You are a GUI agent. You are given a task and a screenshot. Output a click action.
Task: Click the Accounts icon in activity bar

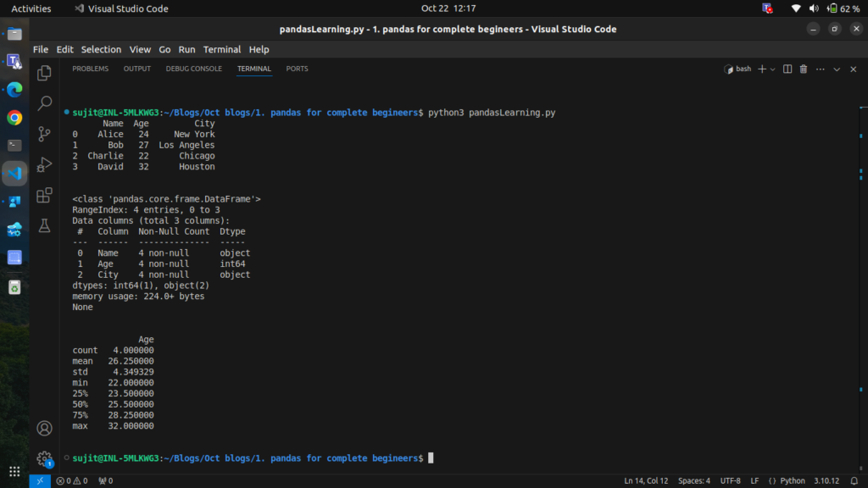[x=44, y=429]
